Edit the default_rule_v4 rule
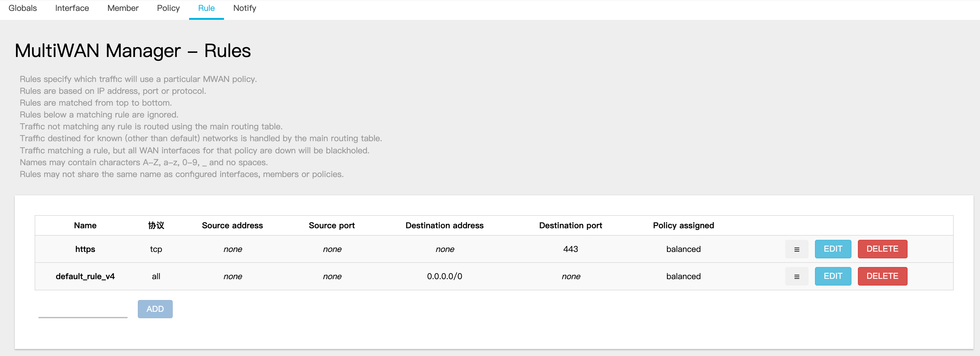 [832, 276]
